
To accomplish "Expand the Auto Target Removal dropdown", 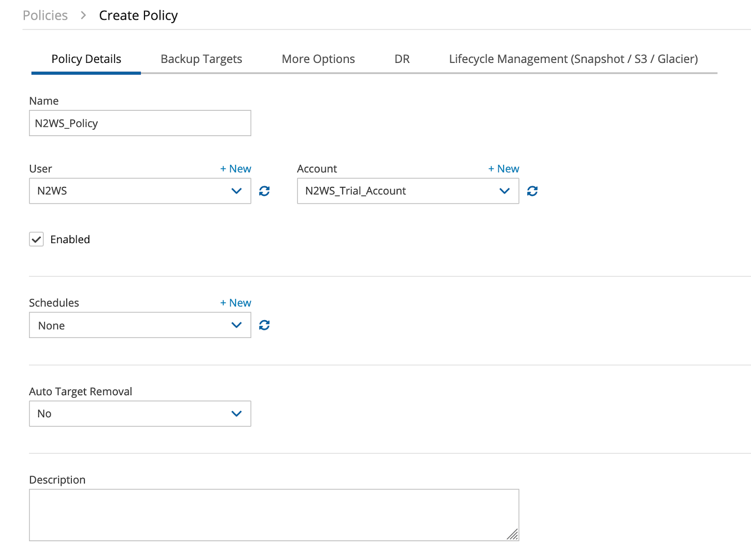I will tap(140, 414).
